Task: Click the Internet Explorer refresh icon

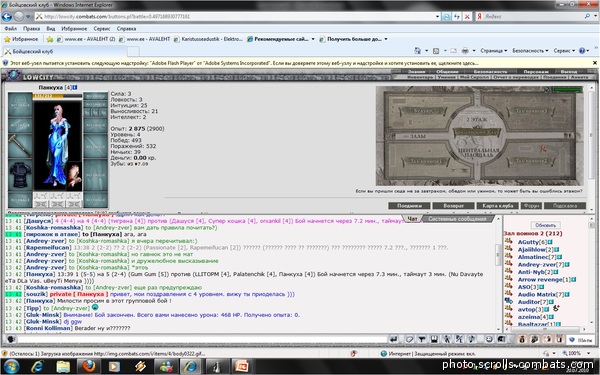Action: [x=457, y=16]
